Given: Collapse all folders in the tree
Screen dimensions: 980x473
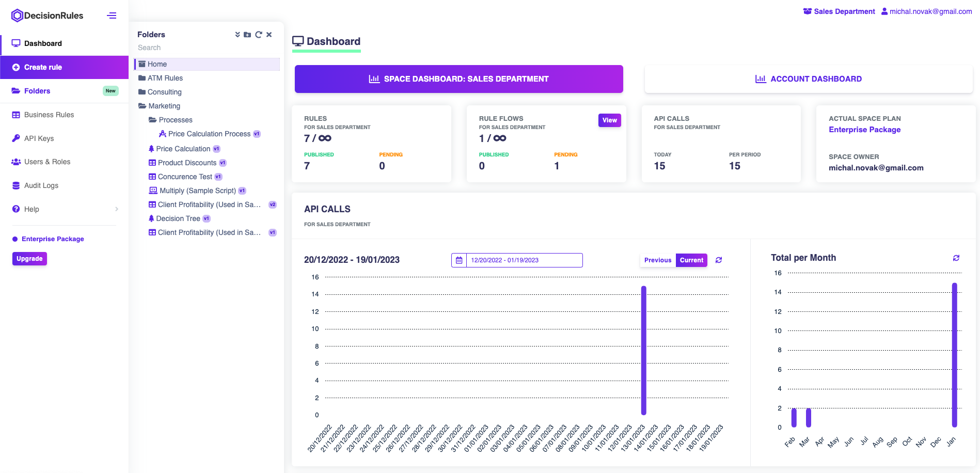Looking at the screenshot, I should pos(238,35).
